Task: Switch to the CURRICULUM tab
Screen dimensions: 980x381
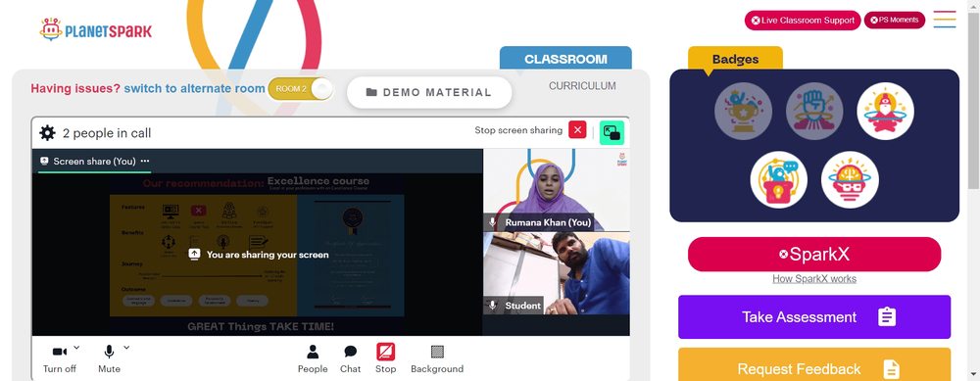Action: pyautogui.click(x=582, y=86)
